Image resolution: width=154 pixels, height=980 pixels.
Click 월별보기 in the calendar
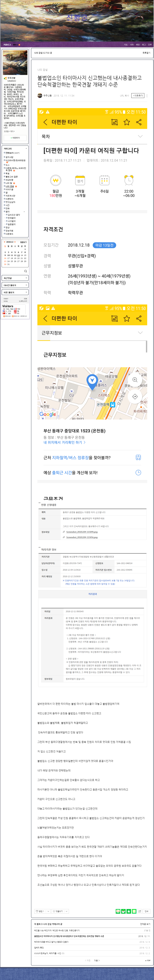tap(23, 242)
